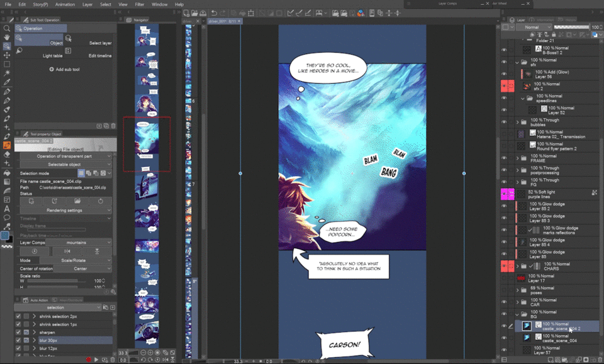Select the Zoom magnifier tool
The height and width of the screenshot is (364, 604).
coord(6,28)
